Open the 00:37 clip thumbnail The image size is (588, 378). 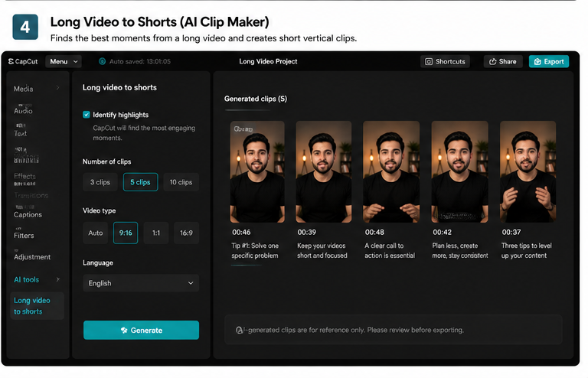[528, 171]
